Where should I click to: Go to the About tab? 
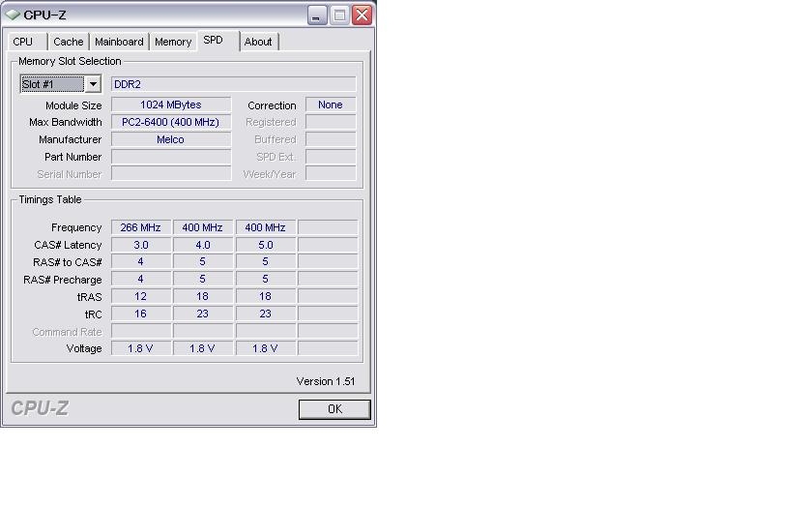(x=258, y=42)
